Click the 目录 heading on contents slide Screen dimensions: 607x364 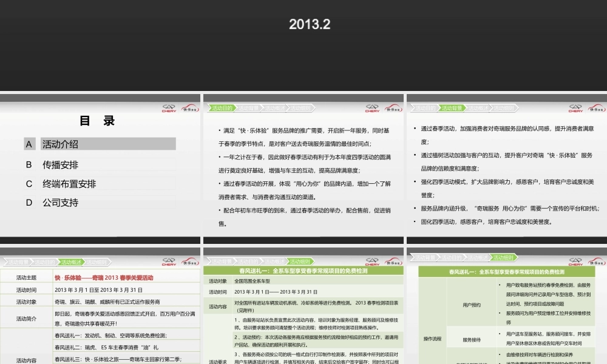click(x=97, y=121)
